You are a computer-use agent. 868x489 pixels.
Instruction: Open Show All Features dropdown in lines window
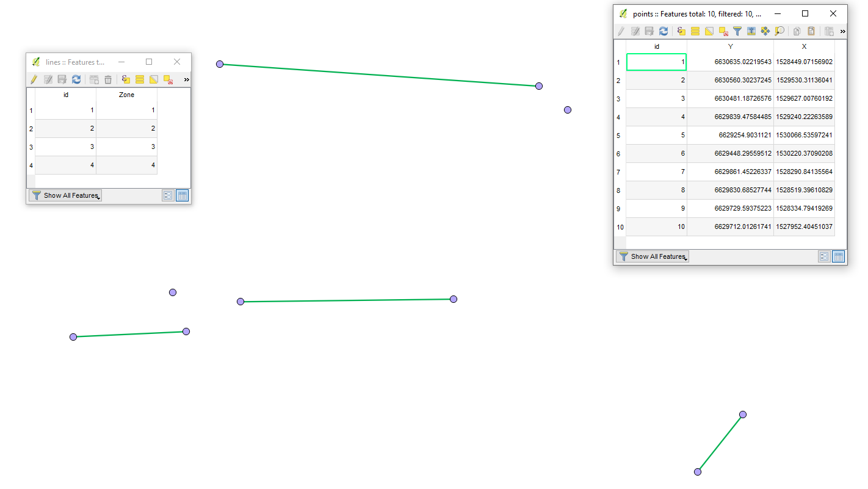[x=65, y=195]
